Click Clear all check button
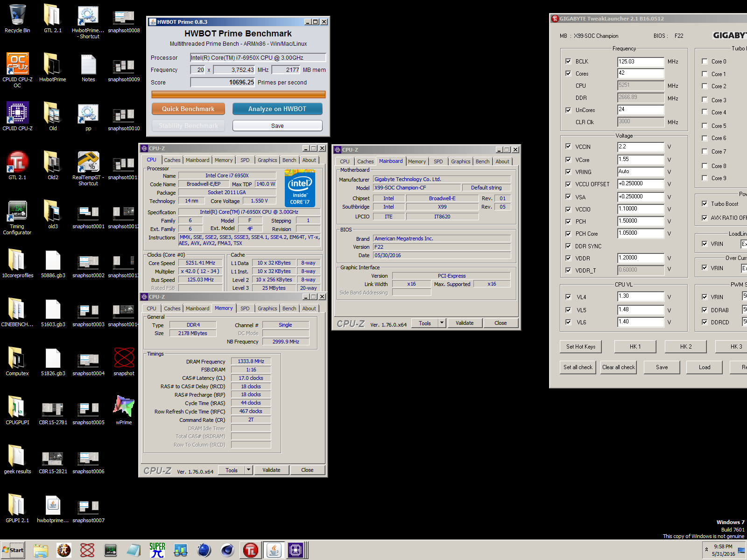This screenshot has height=560, width=747. [618, 367]
